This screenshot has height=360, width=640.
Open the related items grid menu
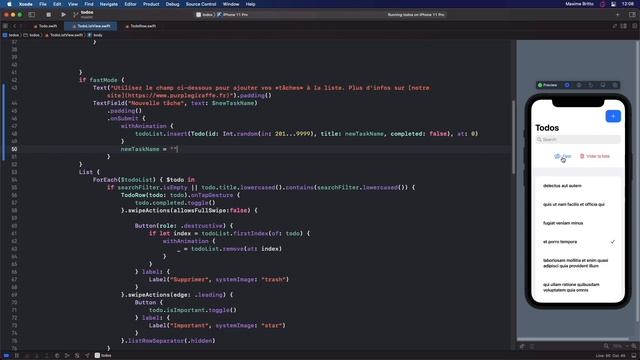click(x=5, y=26)
